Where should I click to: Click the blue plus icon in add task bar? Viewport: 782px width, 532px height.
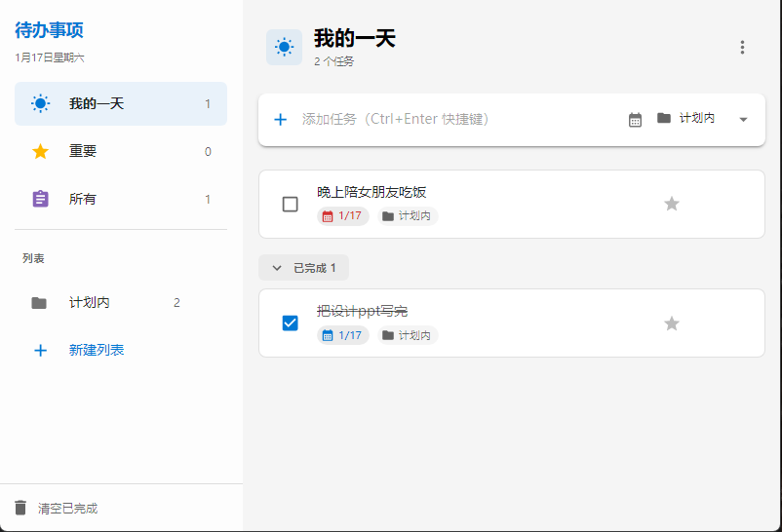(280, 119)
